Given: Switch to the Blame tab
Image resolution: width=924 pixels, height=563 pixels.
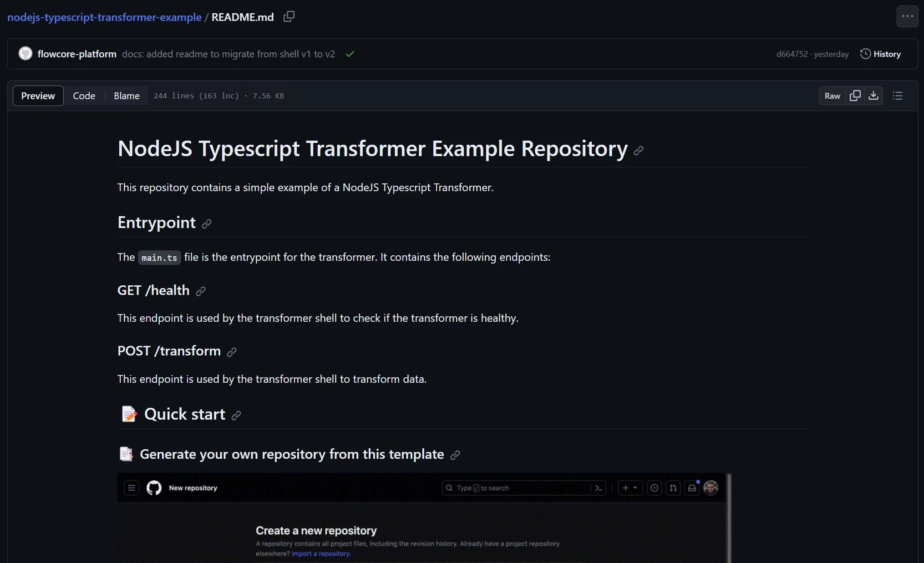Looking at the screenshot, I should pyautogui.click(x=126, y=96).
